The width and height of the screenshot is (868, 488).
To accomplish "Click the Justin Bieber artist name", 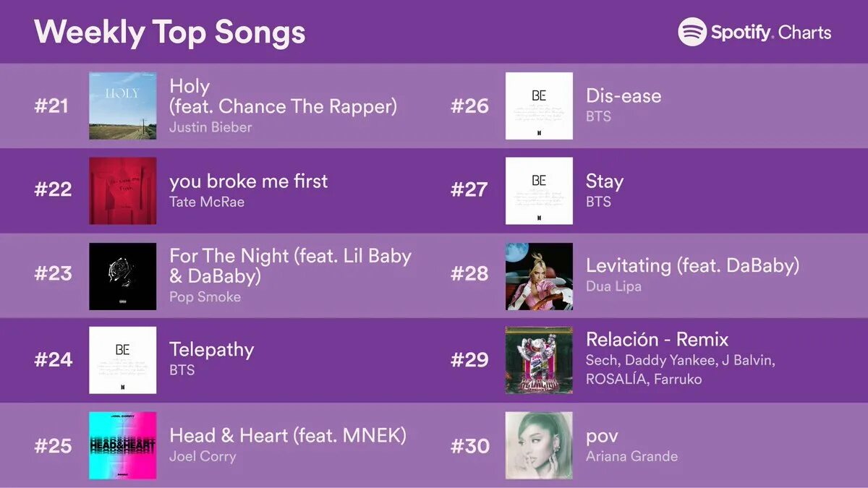I will (x=210, y=127).
